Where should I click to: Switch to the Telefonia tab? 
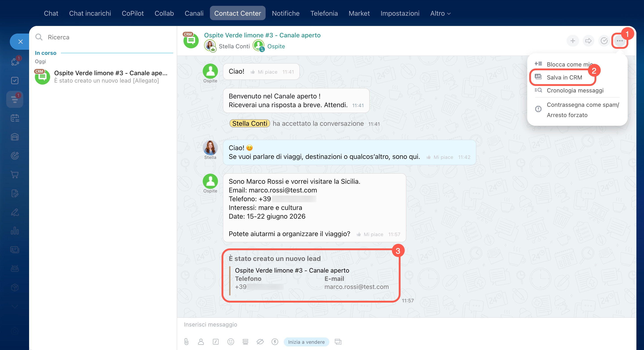(x=324, y=13)
